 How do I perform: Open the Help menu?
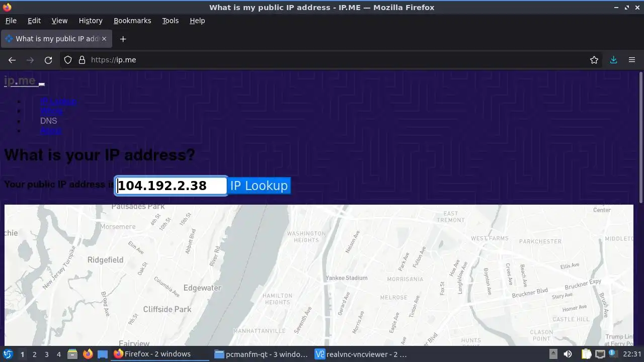tap(197, 21)
